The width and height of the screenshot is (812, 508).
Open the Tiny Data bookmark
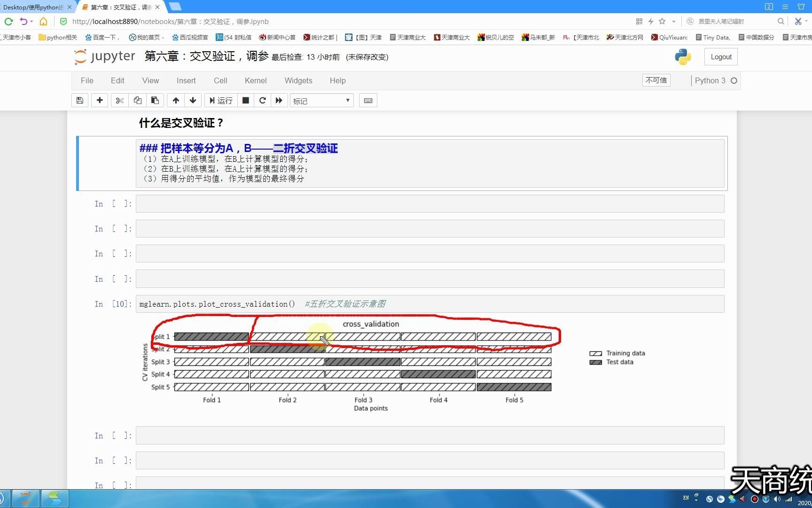(713, 37)
